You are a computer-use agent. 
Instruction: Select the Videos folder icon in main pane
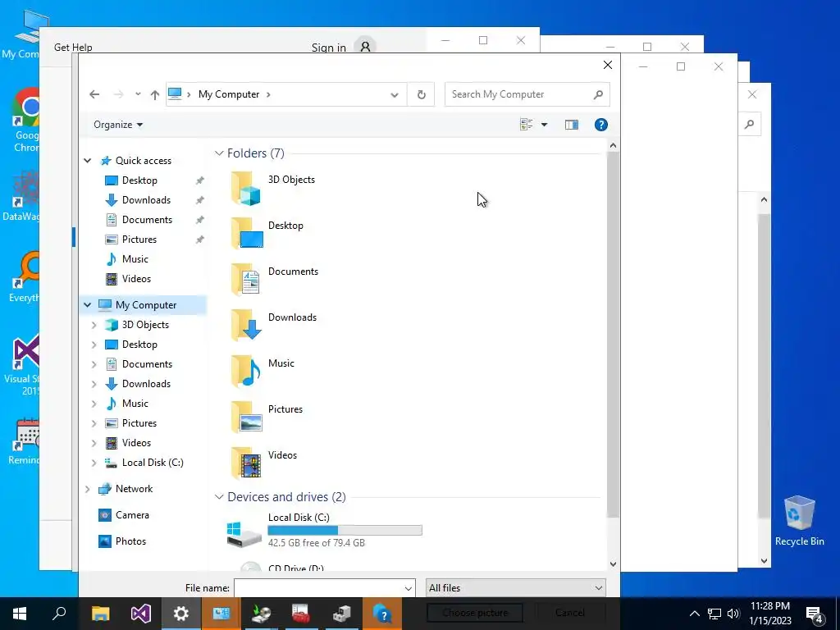(246, 463)
